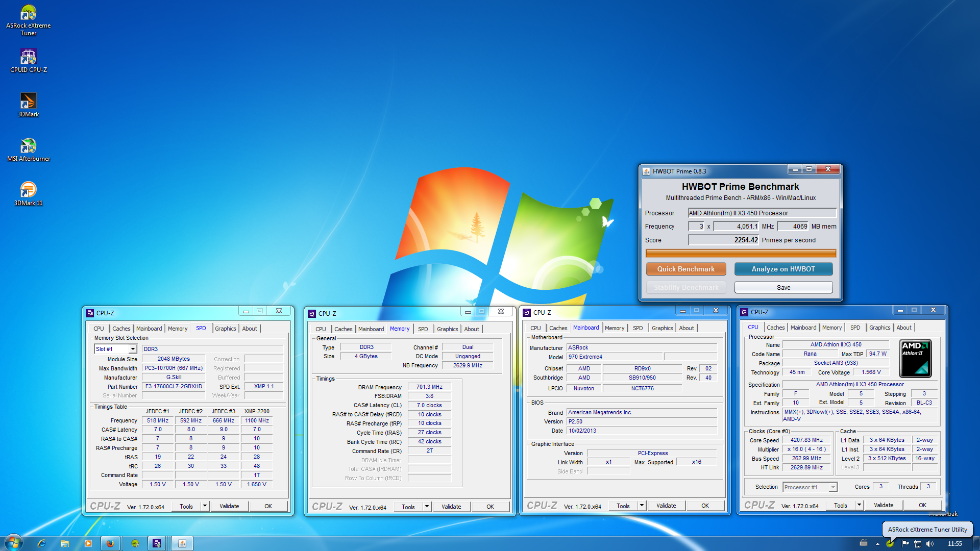Open Internet Explorer from the taskbar

[42, 543]
